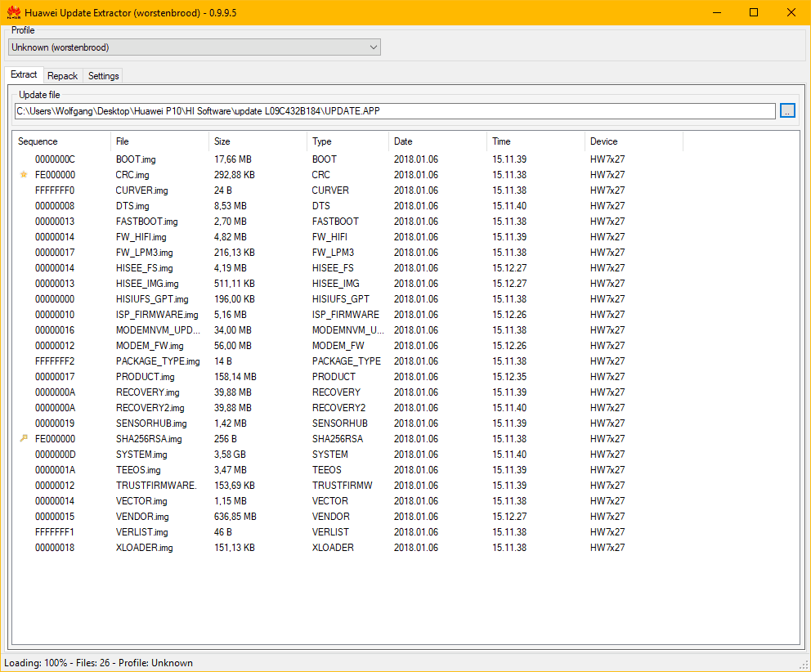The image size is (811, 672).
Task: Close the Huawei Update Extractor window
Action: pos(791,12)
